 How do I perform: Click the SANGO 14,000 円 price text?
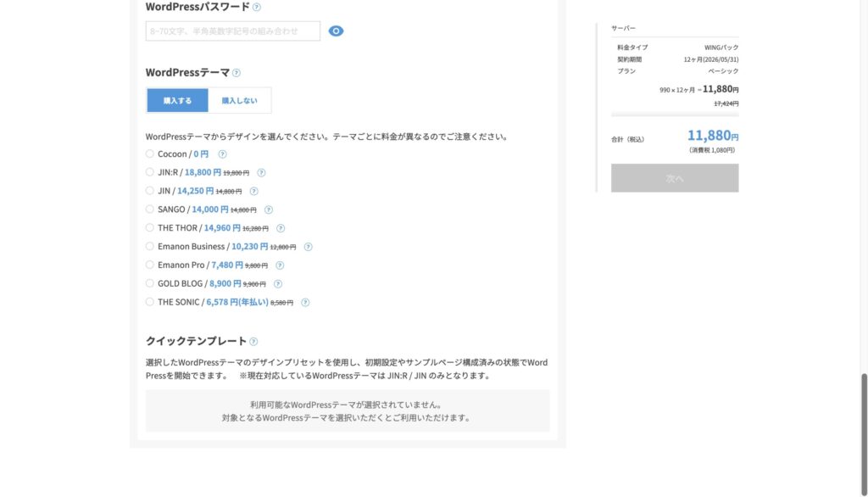click(x=210, y=209)
